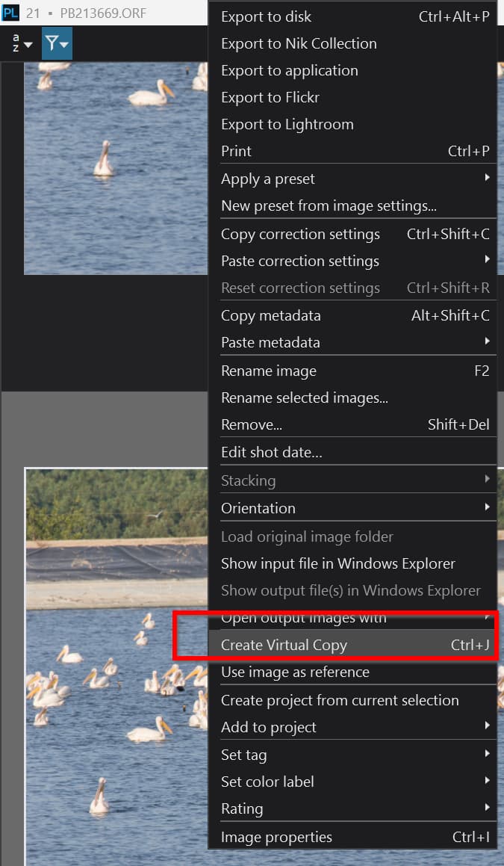Screen dimensions: 504x866
Task: Open the a-z sort order dropdown
Action: 22,44
